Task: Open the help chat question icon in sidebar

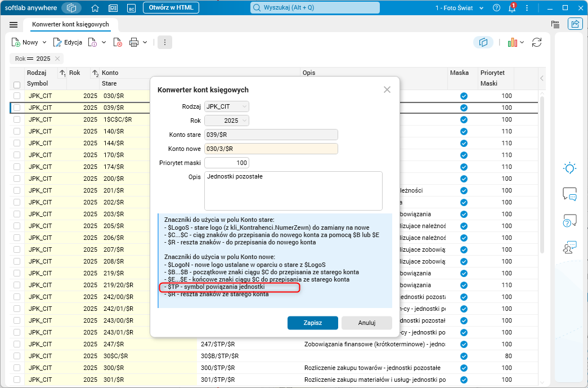Action: coord(569,221)
